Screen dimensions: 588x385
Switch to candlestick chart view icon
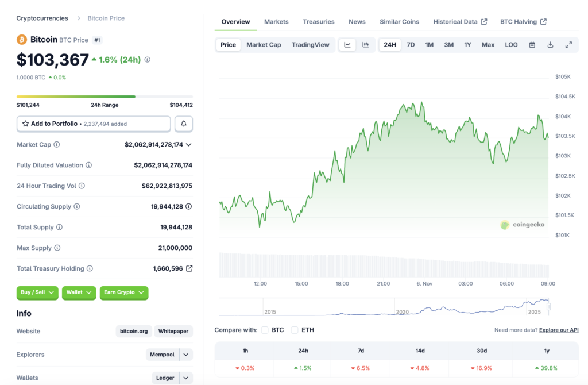pos(365,44)
